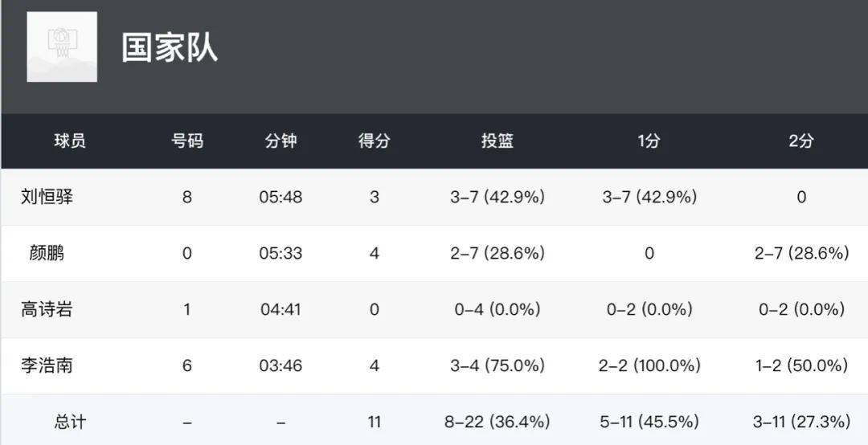Screen dimensions: 868x445
Task: Select team total score 11 cell
Action: pos(375,422)
